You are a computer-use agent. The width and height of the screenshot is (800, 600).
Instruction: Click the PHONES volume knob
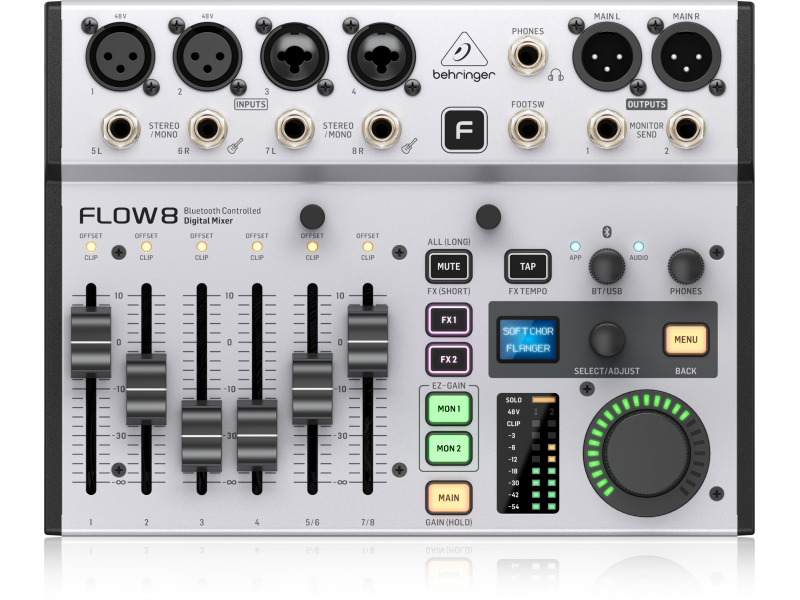pyautogui.click(x=686, y=266)
